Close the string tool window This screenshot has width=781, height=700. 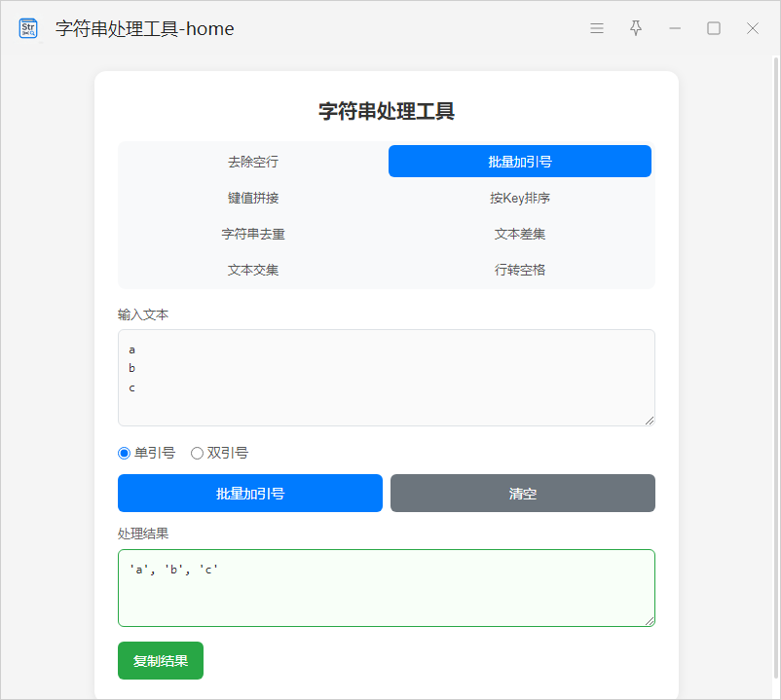753,28
